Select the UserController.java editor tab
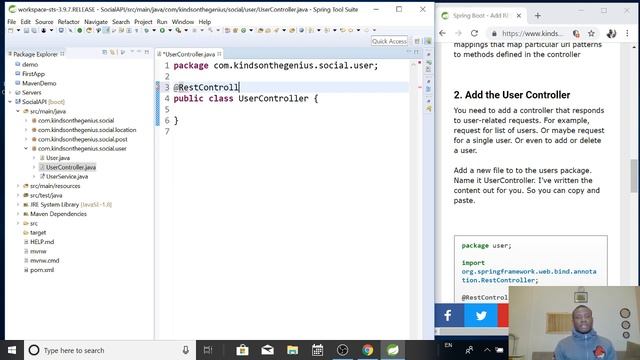Screen dimensions: 640x360 click(x=189, y=54)
